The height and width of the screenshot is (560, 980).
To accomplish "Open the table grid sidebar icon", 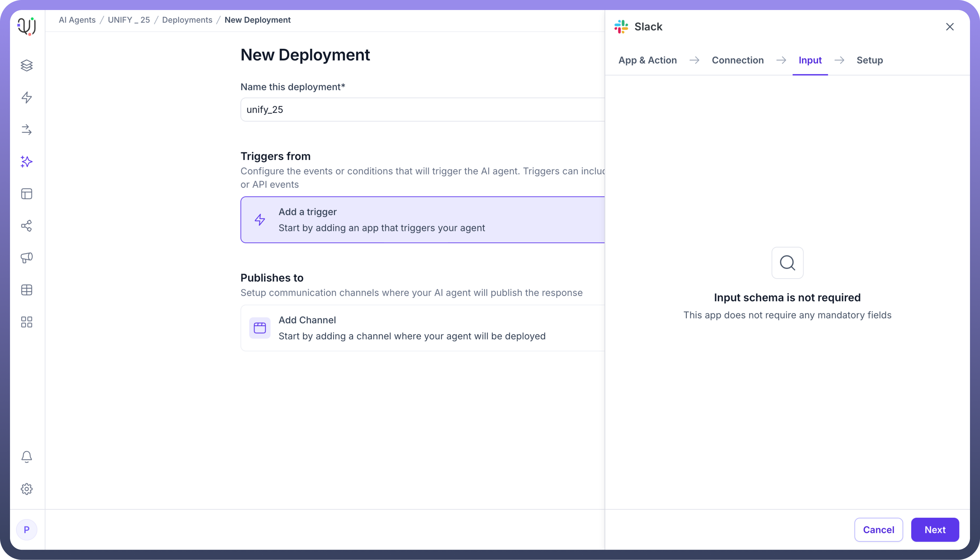I will point(26,290).
